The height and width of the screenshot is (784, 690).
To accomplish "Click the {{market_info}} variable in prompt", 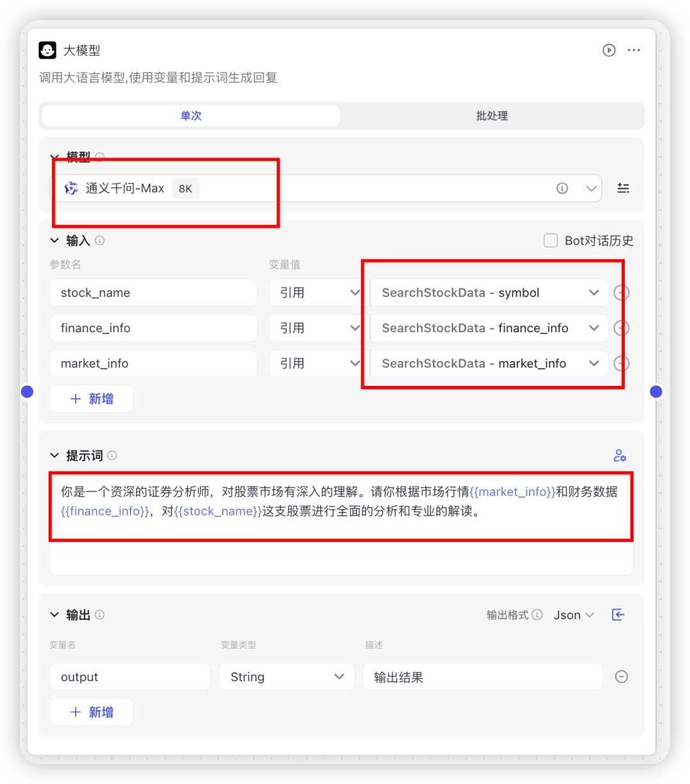I will 512,491.
